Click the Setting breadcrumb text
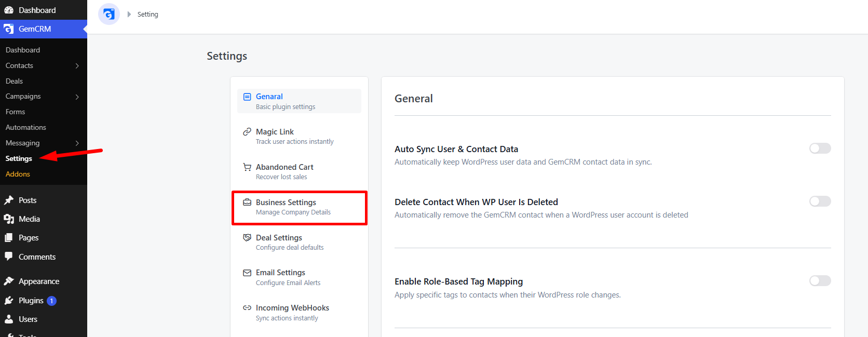 tap(148, 15)
